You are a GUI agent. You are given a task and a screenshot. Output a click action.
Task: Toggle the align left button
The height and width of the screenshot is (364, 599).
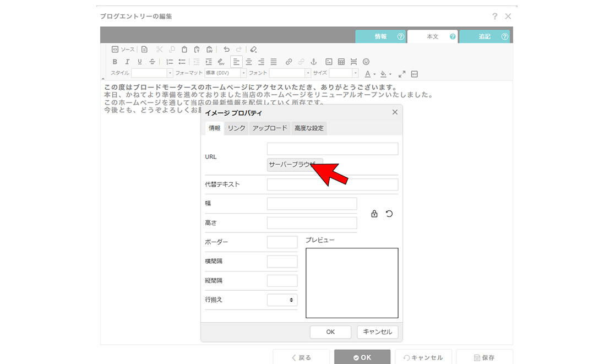pos(236,62)
